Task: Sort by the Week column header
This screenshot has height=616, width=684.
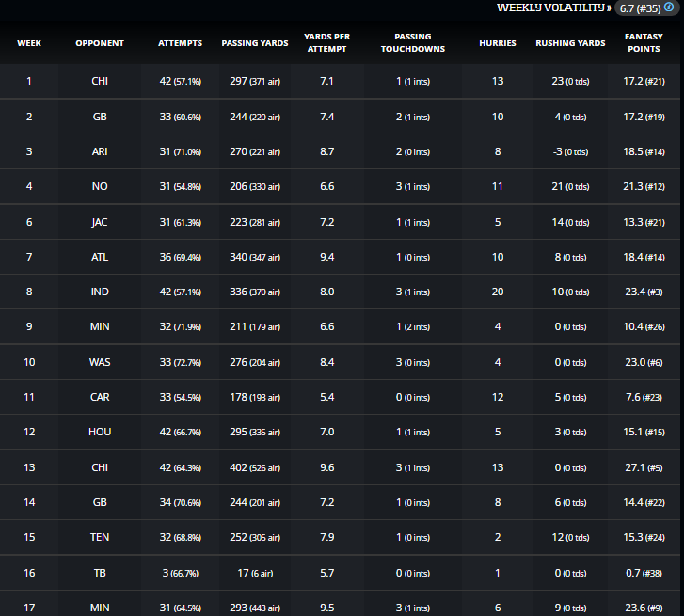Action: click(x=28, y=43)
